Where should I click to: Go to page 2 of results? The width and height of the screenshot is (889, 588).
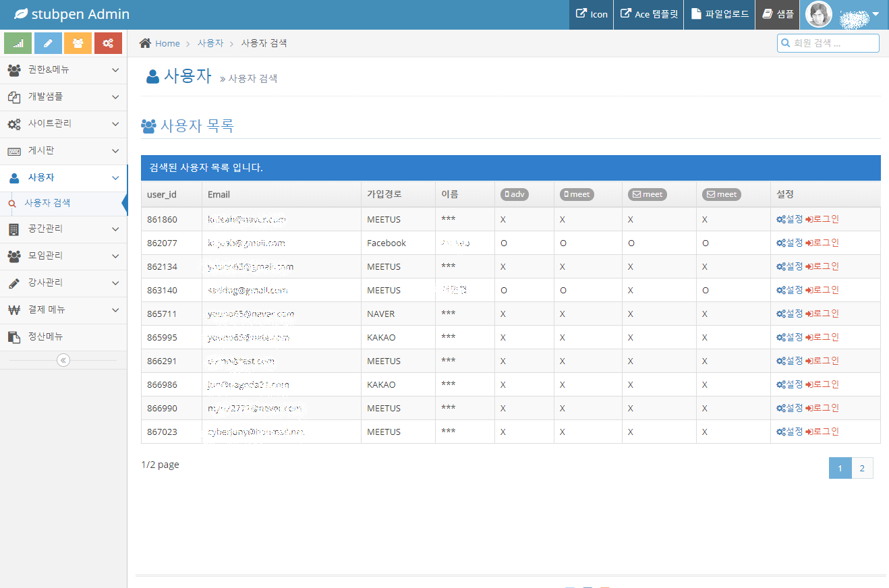[862, 468]
